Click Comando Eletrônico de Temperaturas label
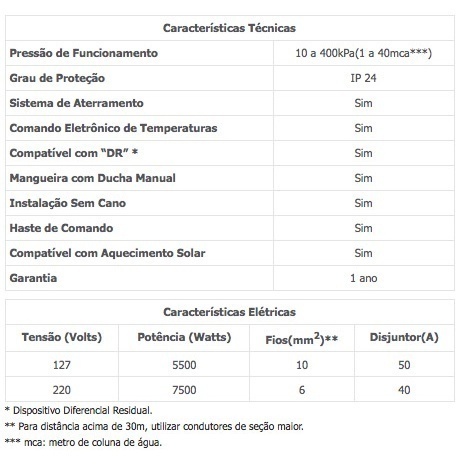The height and width of the screenshot is (466, 466). coord(113,128)
